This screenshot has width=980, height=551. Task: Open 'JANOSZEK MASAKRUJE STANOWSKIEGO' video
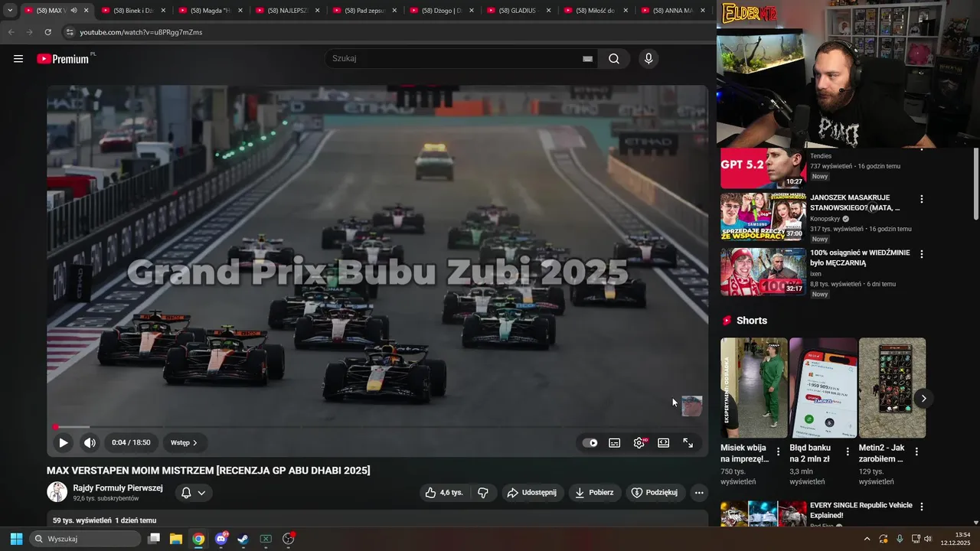(x=854, y=202)
